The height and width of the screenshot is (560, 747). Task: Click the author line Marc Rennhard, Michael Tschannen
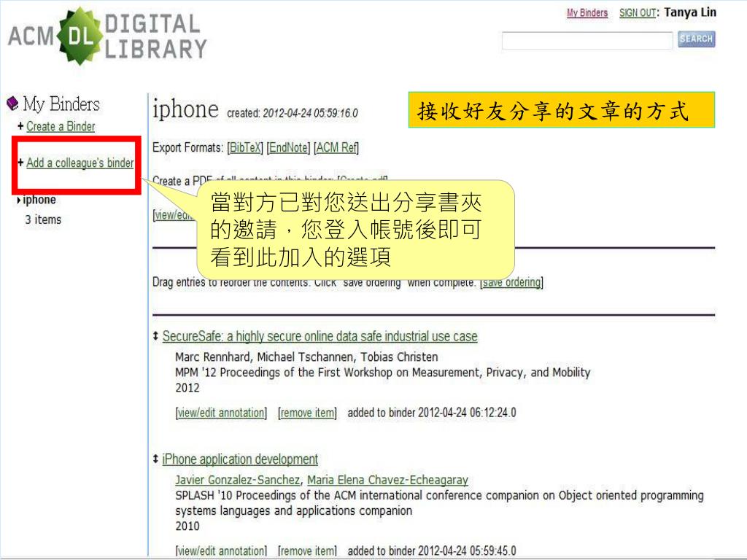[x=307, y=357]
